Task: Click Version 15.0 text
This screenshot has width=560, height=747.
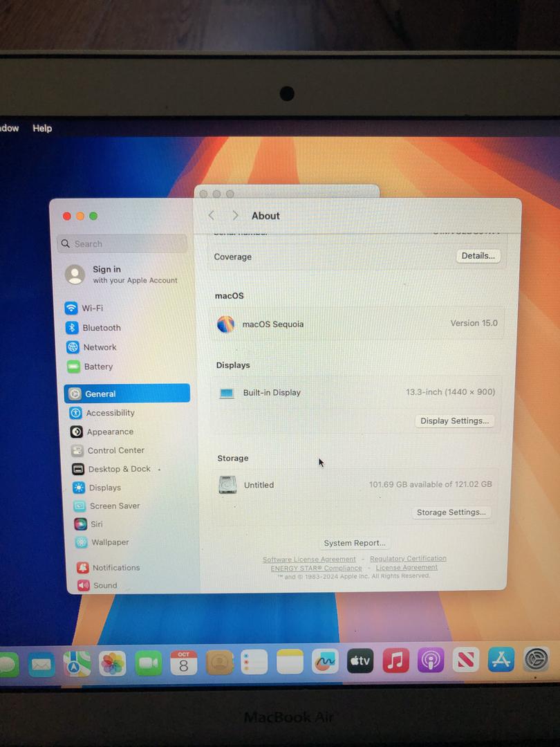Action: tap(474, 323)
